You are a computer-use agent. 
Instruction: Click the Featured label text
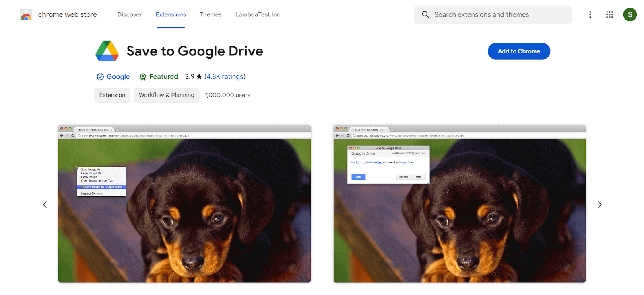click(163, 76)
